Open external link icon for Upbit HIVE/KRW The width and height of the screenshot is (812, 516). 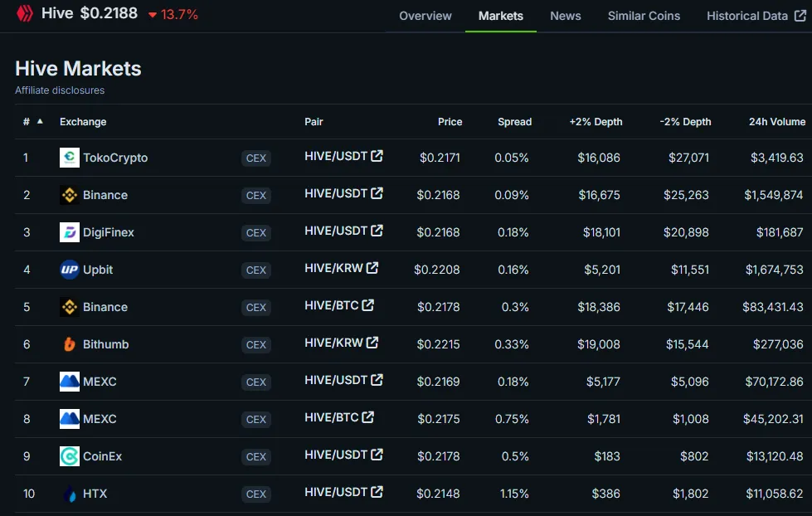pyautogui.click(x=372, y=267)
